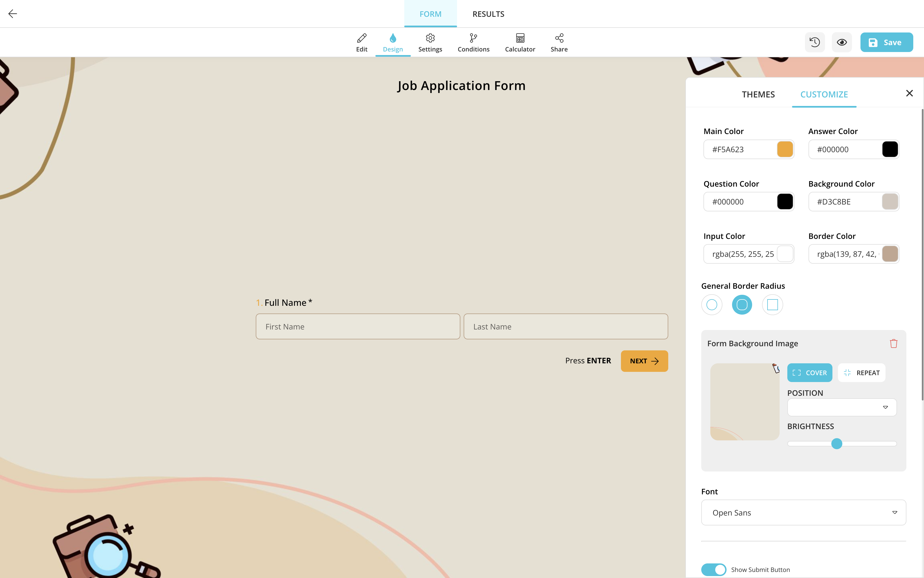Open the Share section
Screen dimensions: 924x578
tap(559, 42)
